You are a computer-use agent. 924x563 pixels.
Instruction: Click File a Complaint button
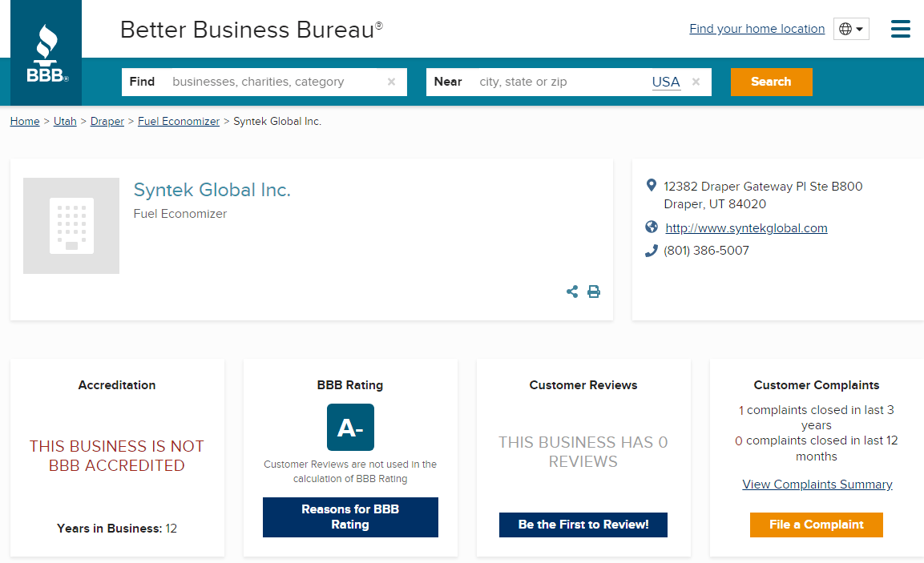click(816, 525)
